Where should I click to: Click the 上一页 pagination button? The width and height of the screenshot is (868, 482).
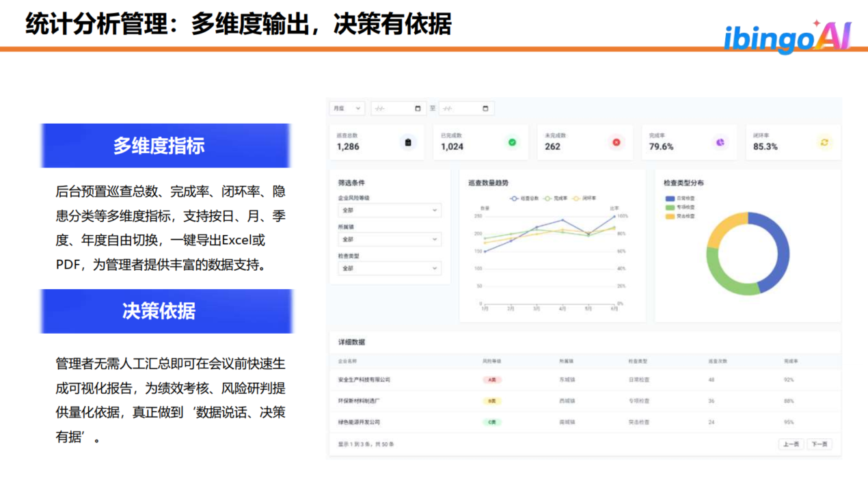[x=791, y=444]
